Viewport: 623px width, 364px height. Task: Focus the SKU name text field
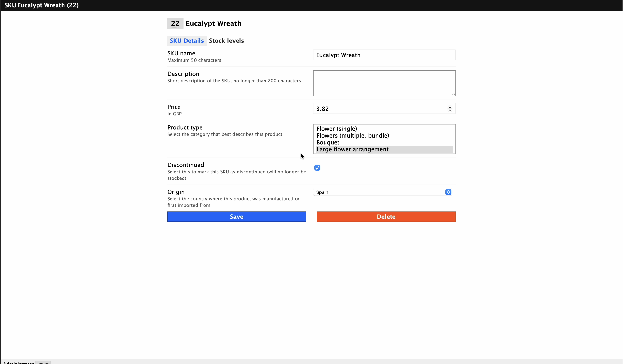coord(384,55)
